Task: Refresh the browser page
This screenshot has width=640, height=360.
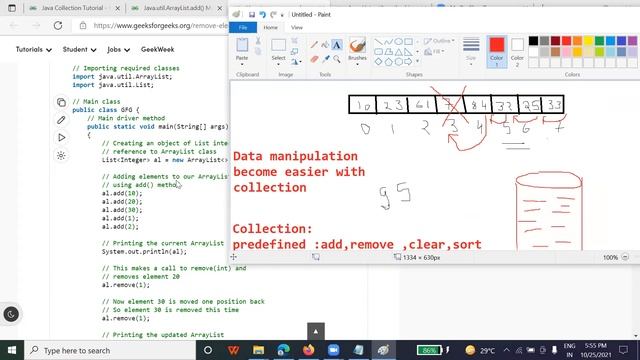Action: click(58, 25)
